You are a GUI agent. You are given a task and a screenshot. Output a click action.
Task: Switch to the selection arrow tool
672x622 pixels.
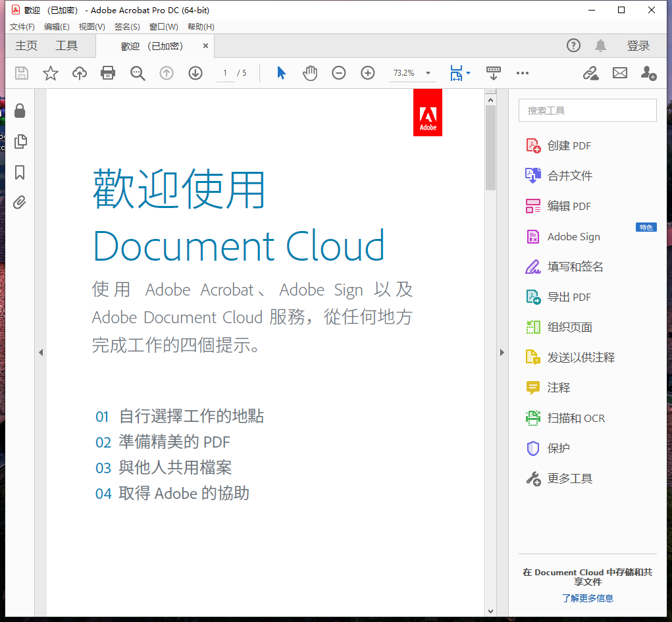point(280,73)
